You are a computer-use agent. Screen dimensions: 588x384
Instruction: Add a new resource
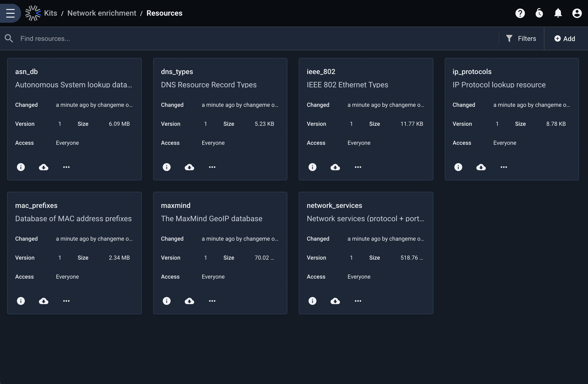(565, 39)
